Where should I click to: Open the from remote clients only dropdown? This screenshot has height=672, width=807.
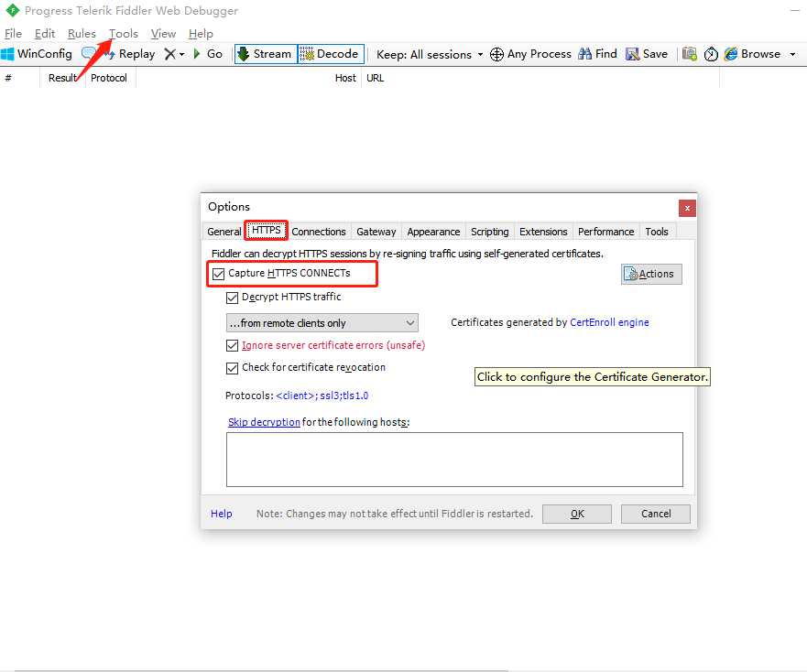(322, 323)
